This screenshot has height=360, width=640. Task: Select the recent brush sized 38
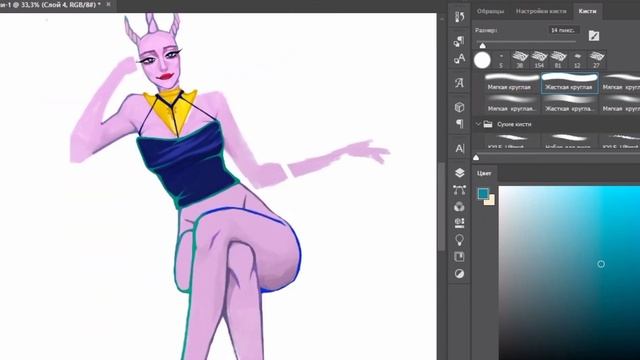[x=520, y=60]
